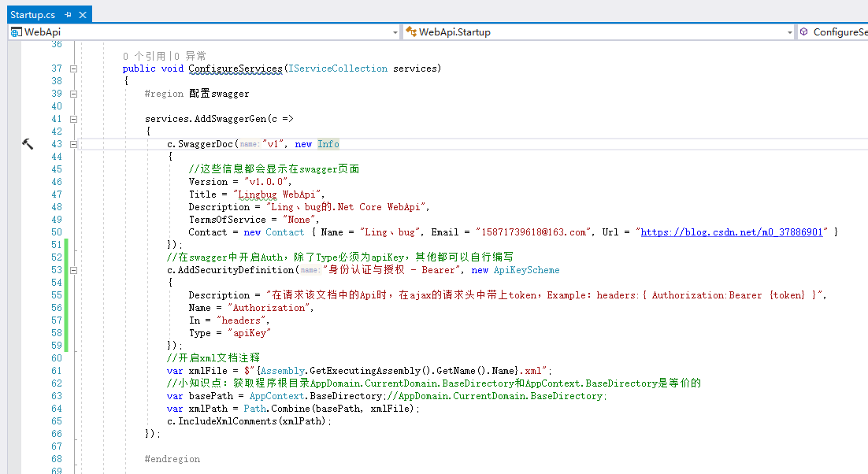The width and height of the screenshot is (868, 474).
Task: Collapse the 配置swagger region at line 39
Action: (x=72, y=93)
